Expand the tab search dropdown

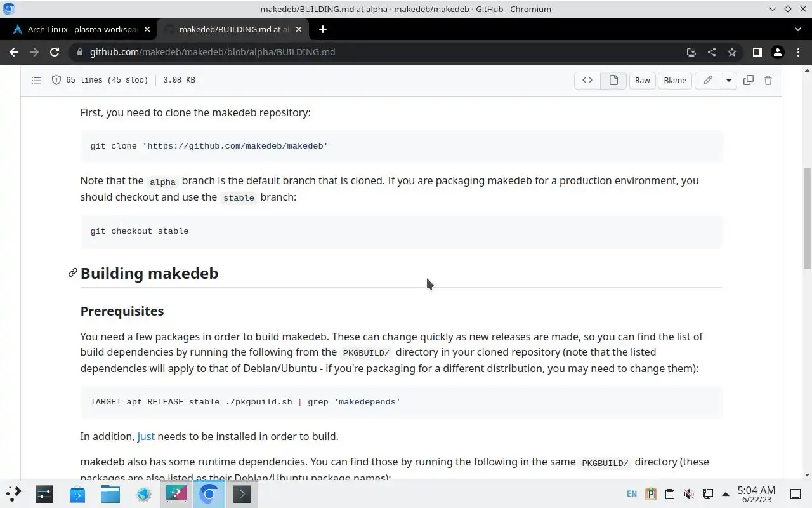click(797, 29)
